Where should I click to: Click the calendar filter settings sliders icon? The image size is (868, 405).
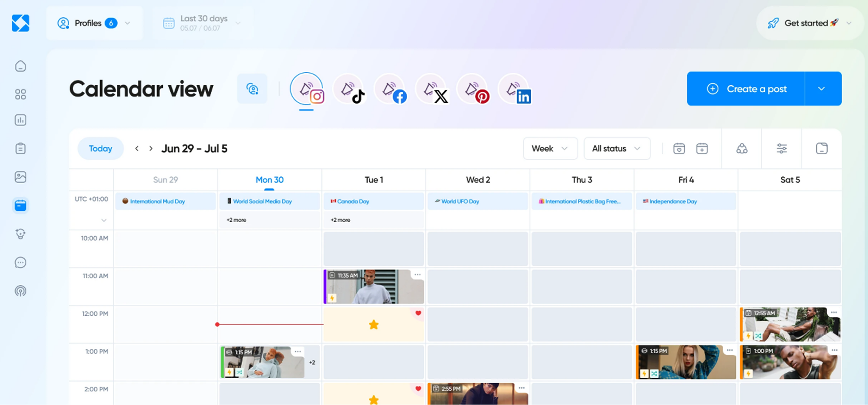(781, 149)
